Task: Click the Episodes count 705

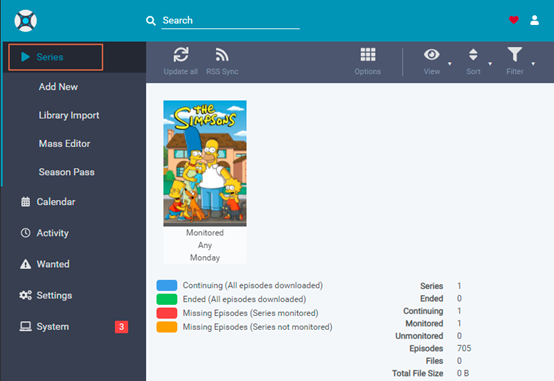Action: (x=464, y=348)
